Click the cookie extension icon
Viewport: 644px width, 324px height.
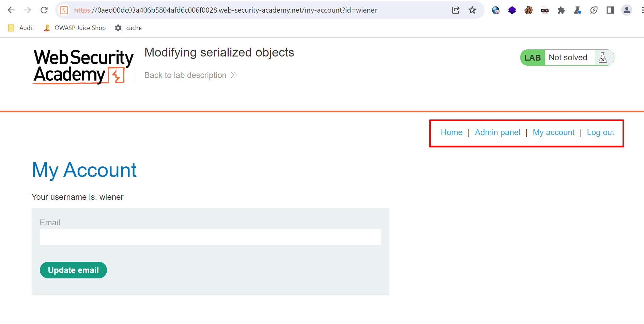pos(528,10)
